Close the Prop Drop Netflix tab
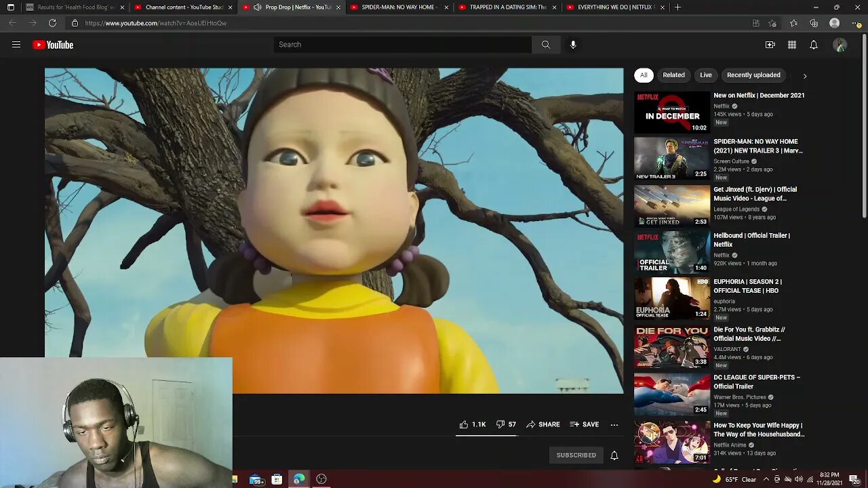Image resolution: width=868 pixels, height=488 pixels. click(x=338, y=7)
